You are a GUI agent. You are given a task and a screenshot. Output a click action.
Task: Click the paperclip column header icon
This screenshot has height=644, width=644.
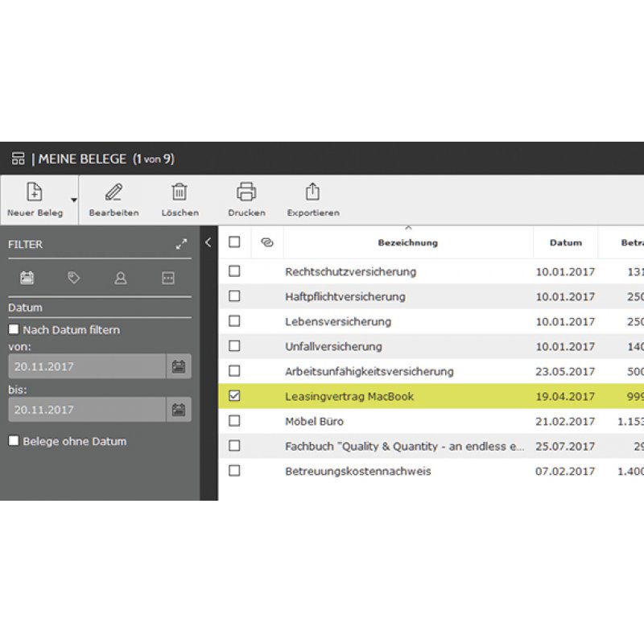[x=267, y=242]
